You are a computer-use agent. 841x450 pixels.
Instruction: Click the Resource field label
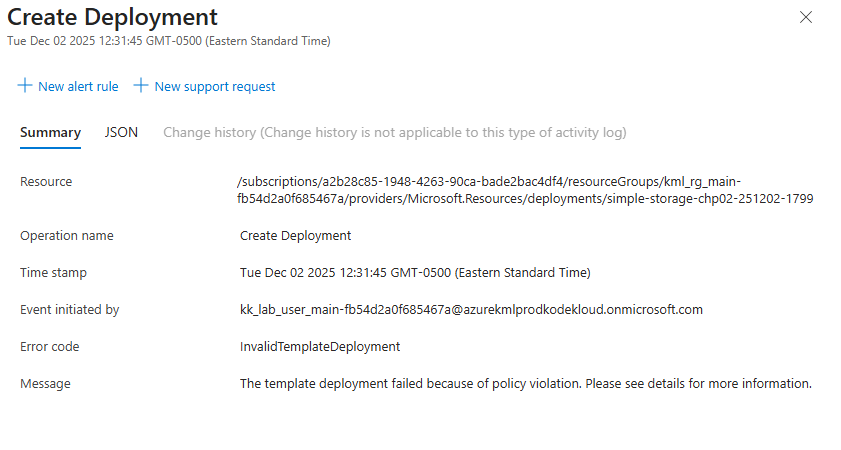(46, 181)
